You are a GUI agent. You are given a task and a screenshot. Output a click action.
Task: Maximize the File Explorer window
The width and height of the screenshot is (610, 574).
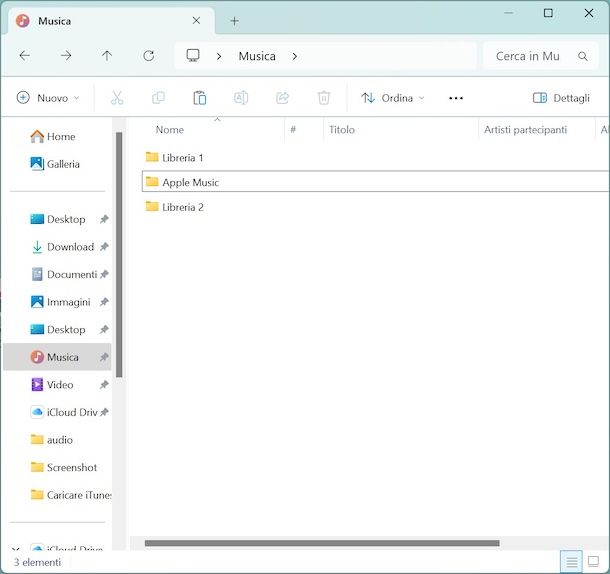(548, 13)
